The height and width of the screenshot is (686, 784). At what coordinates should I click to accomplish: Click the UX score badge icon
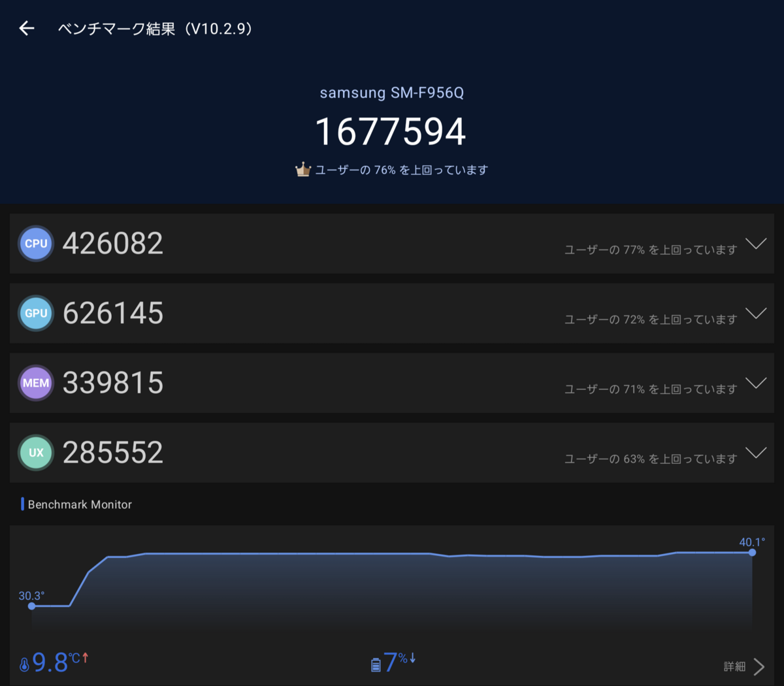[36, 453]
